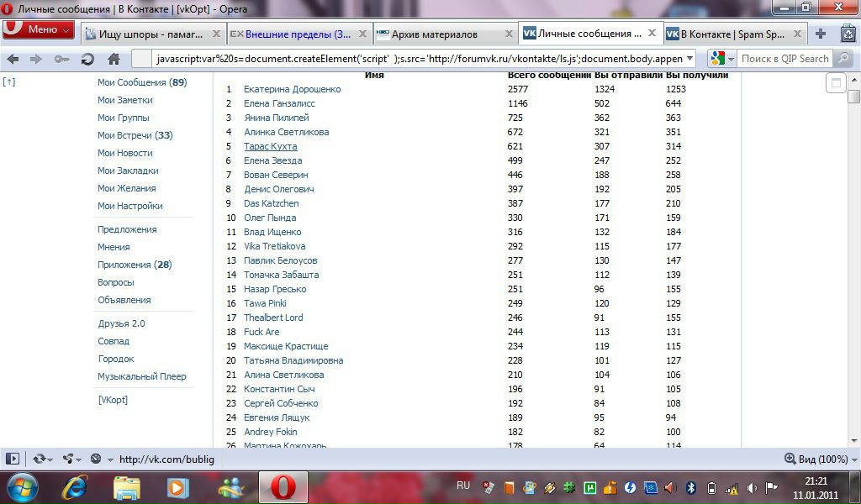Screen dimensions: 861x504
Task: Toggle the panel button in status bar
Action: click(x=13, y=459)
